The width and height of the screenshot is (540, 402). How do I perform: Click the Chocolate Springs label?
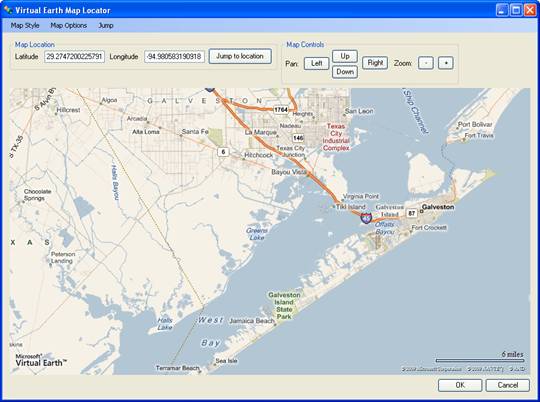[37, 195]
